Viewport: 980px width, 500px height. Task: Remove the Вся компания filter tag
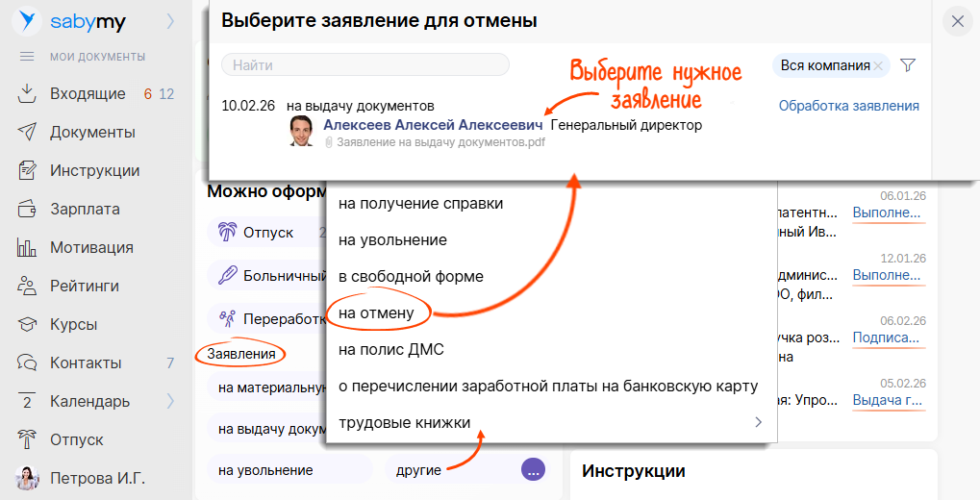pos(878,65)
